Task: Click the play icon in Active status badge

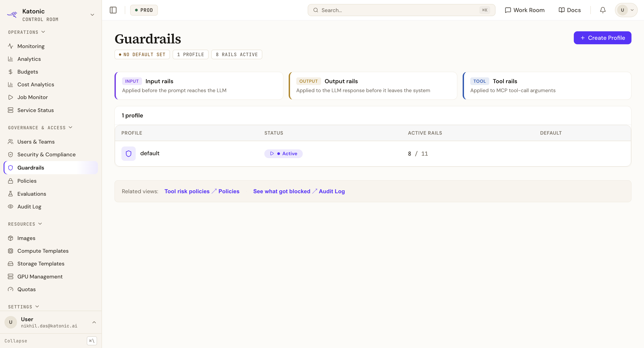Action: point(272,153)
